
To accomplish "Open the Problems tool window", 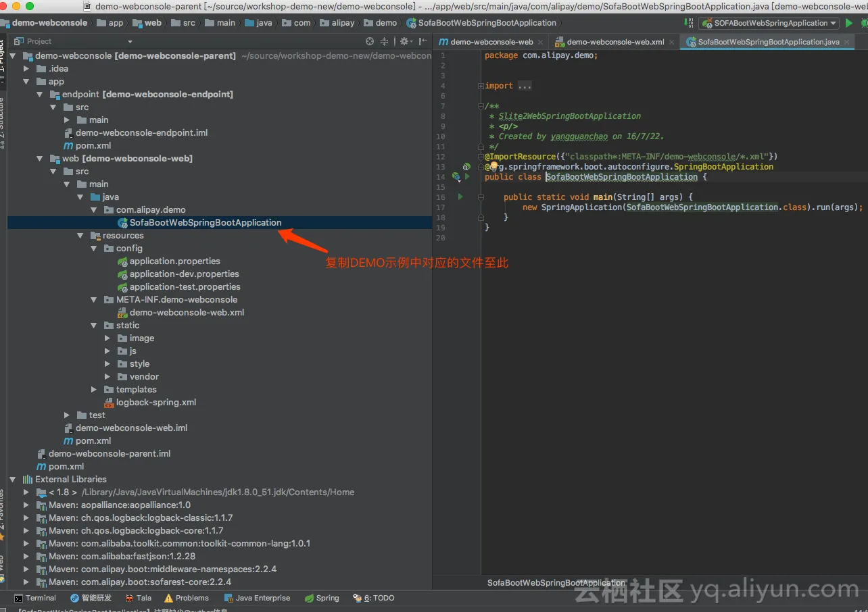I will (186, 598).
